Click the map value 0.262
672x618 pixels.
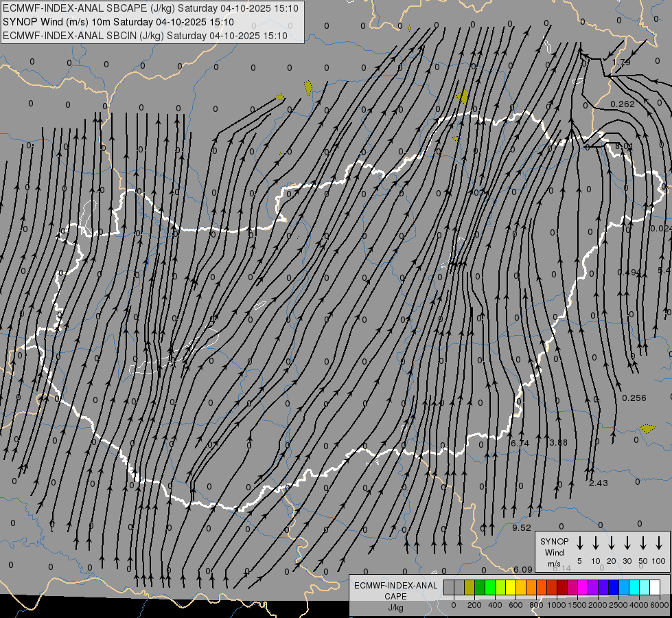623,104
